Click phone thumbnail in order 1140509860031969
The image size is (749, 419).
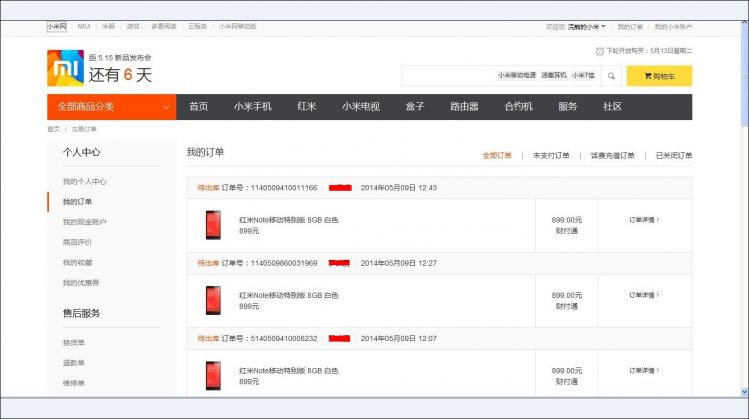coord(214,300)
